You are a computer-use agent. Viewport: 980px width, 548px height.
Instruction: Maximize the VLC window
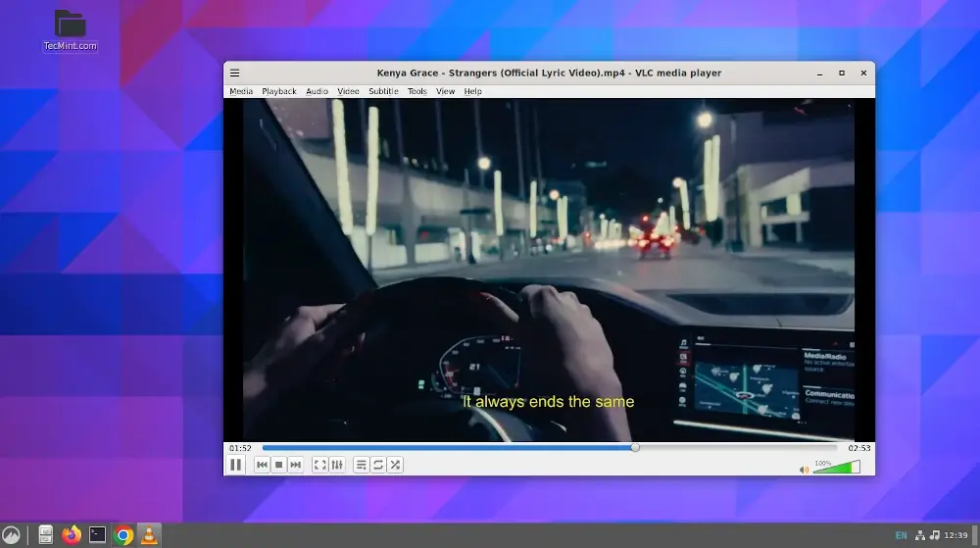coord(842,74)
